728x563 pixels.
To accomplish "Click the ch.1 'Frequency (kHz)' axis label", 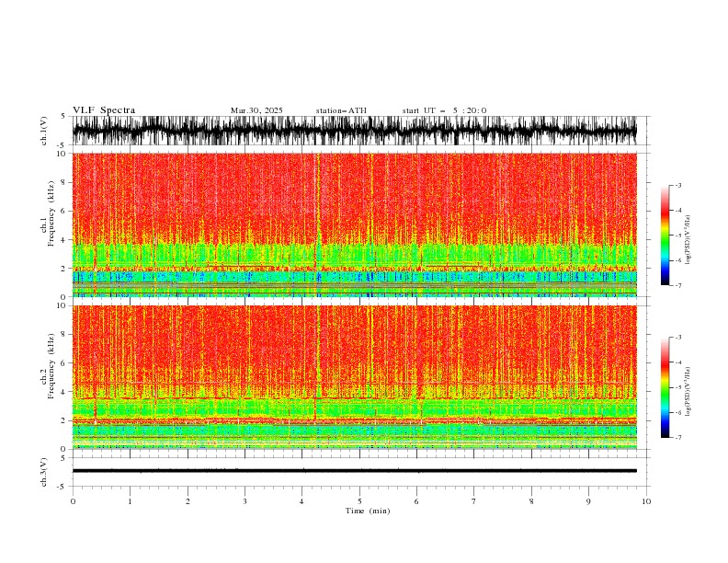I will pos(51,213).
